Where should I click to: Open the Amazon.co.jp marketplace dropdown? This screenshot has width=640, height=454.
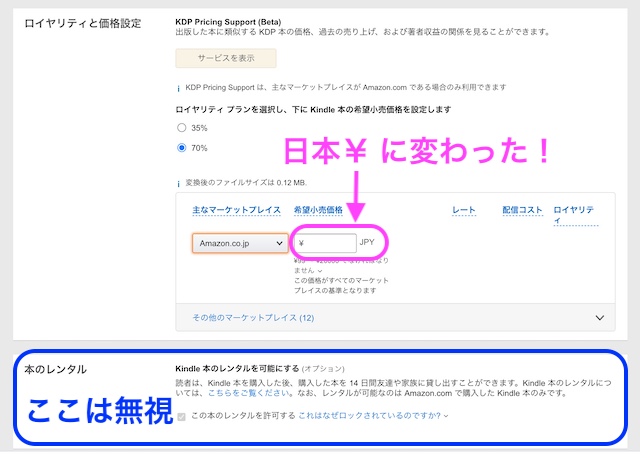point(239,242)
